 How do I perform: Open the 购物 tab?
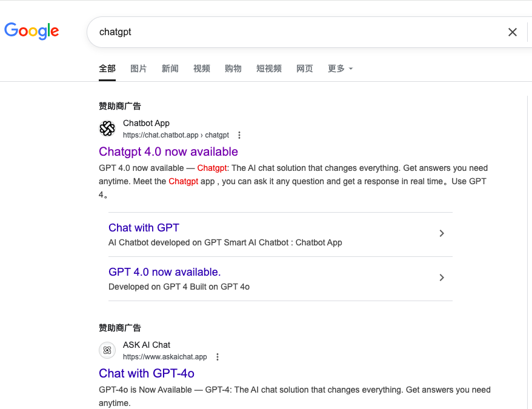point(233,68)
